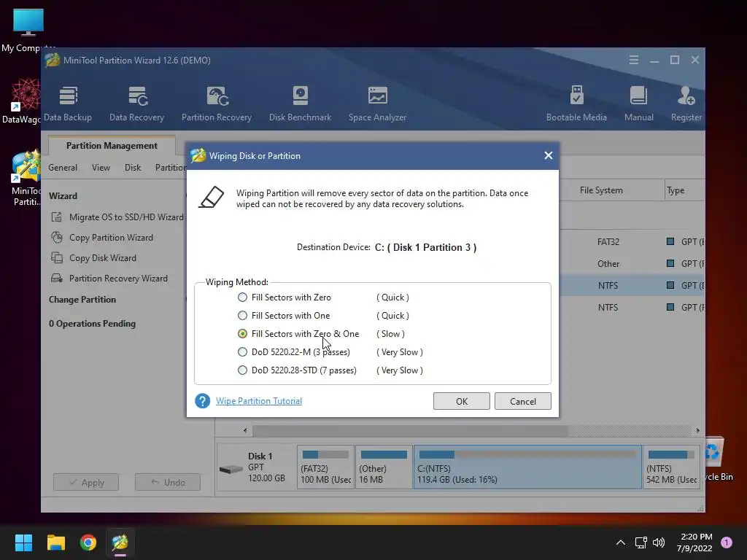Viewport: 747px width, 560px height.
Task: Collapse the Wizard section header
Action: [x=63, y=195]
